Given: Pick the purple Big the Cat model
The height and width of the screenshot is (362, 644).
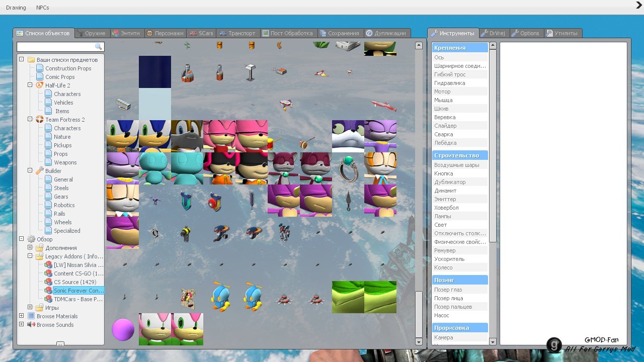Looking at the screenshot, I should click(x=348, y=136).
